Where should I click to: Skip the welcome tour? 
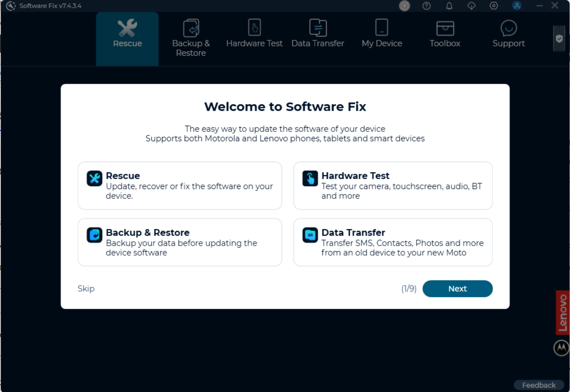86,288
